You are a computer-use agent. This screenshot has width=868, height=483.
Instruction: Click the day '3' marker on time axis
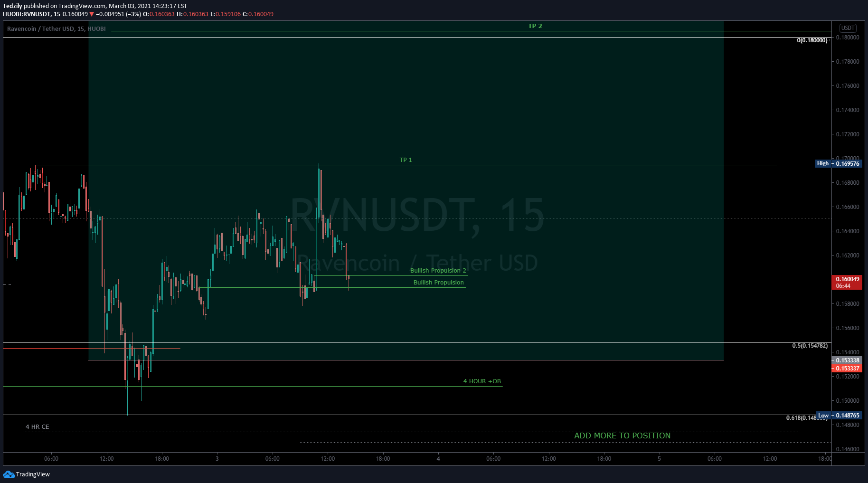[217, 459]
